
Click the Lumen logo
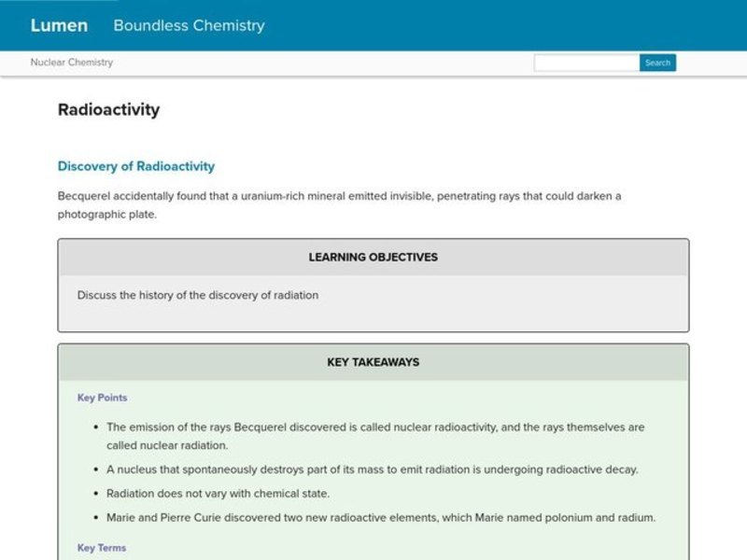tap(59, 25)
